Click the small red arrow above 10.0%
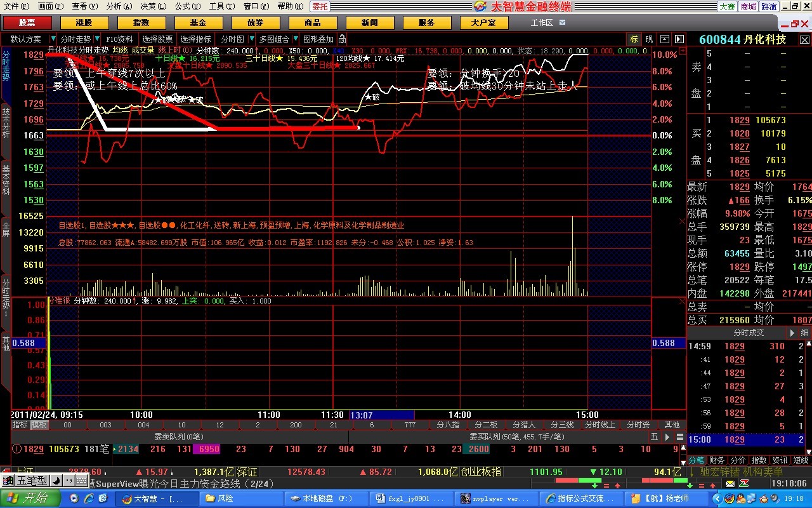 (682, 50)
